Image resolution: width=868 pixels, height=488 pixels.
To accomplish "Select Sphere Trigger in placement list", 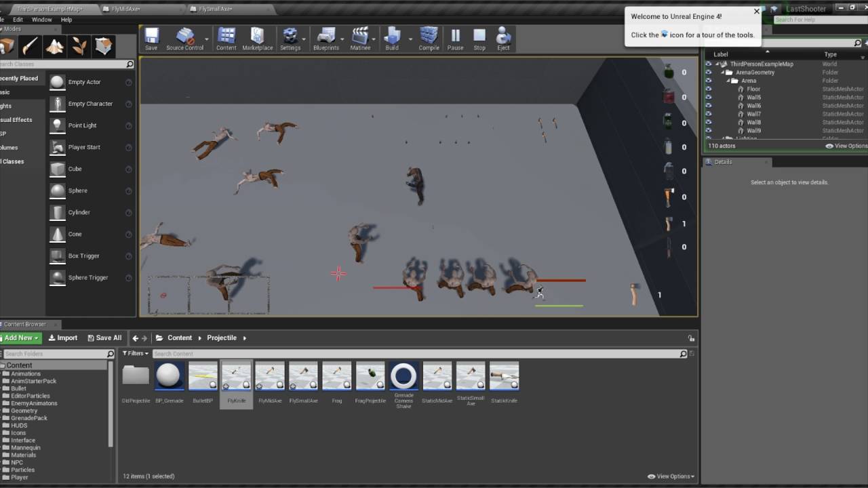I will pos(92,277).
